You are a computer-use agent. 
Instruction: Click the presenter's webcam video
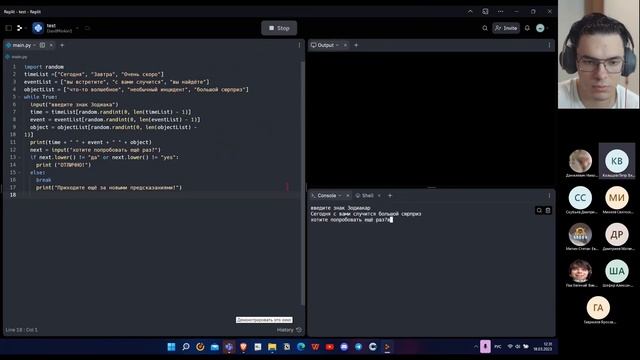[x=598, y=54]
